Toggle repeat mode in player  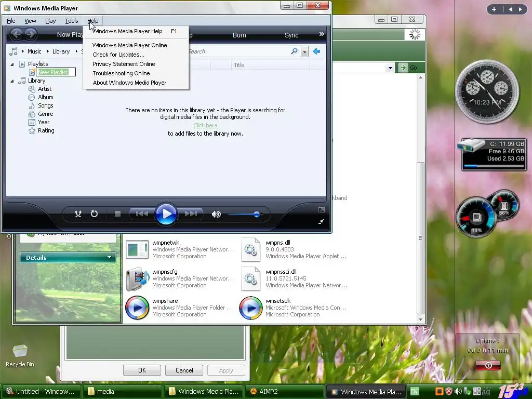95,214
